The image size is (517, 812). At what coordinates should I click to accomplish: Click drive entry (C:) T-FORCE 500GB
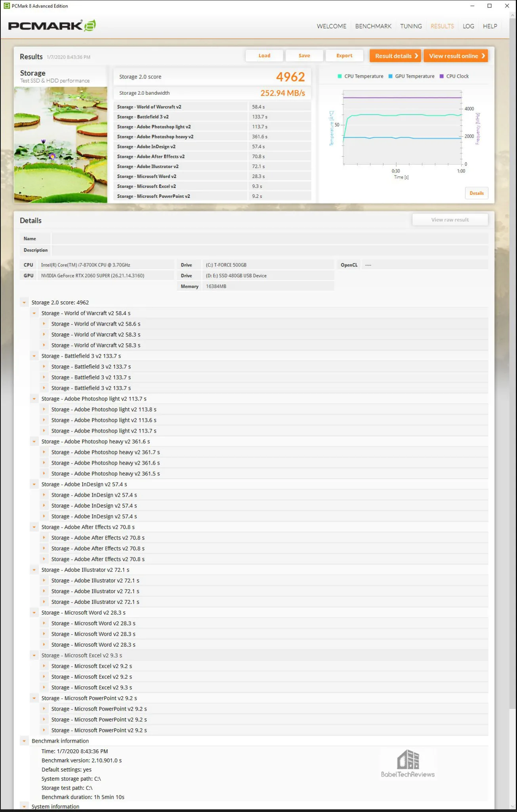point(226,265)
